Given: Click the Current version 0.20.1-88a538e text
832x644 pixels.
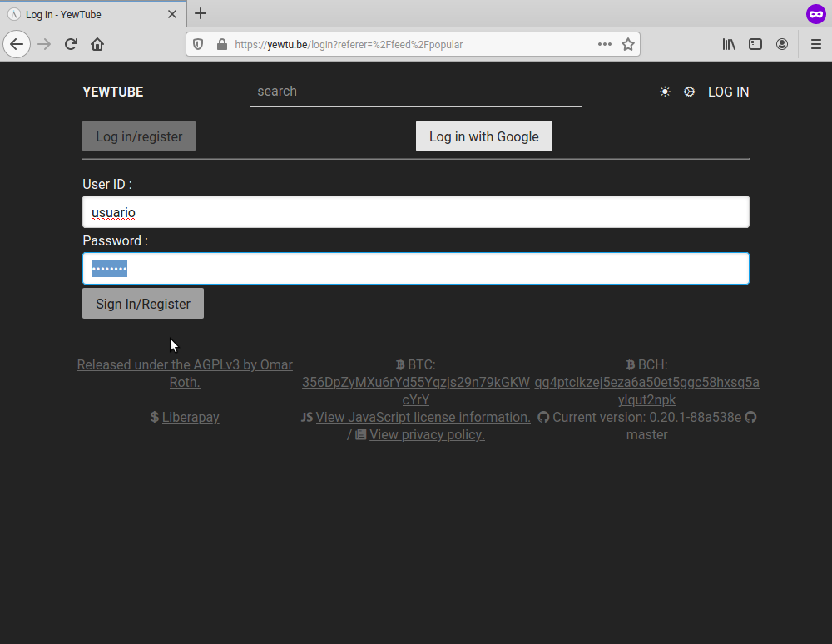Looking at the screenshot, I should tap(646, 417).
